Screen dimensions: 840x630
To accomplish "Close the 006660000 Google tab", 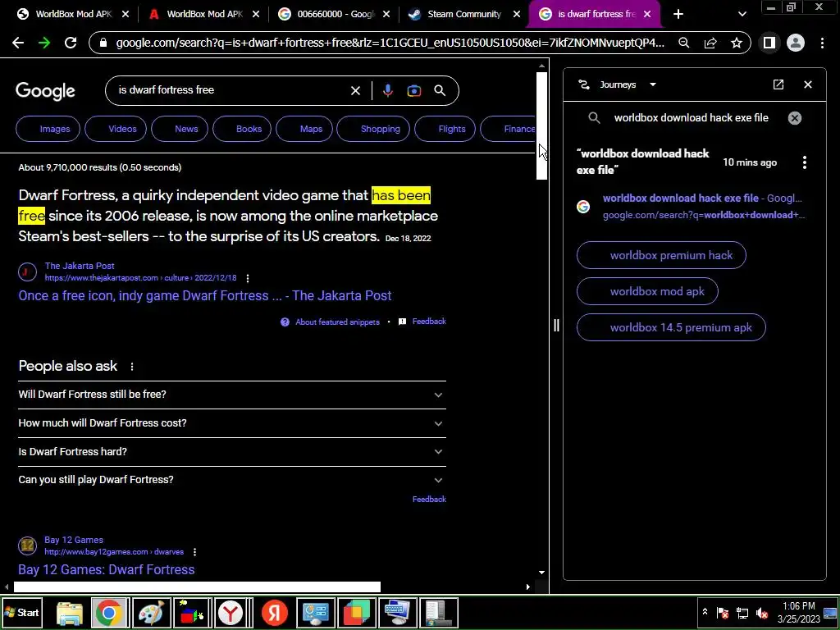I will pos(386,15).
